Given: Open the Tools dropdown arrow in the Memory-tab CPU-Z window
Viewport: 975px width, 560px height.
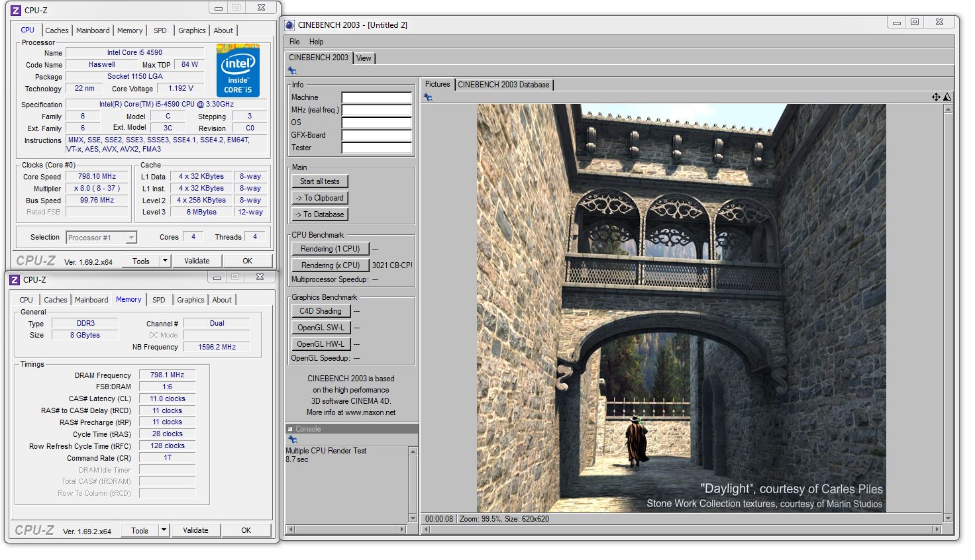Looking at the screenshot, I should (x=164, y=530).
